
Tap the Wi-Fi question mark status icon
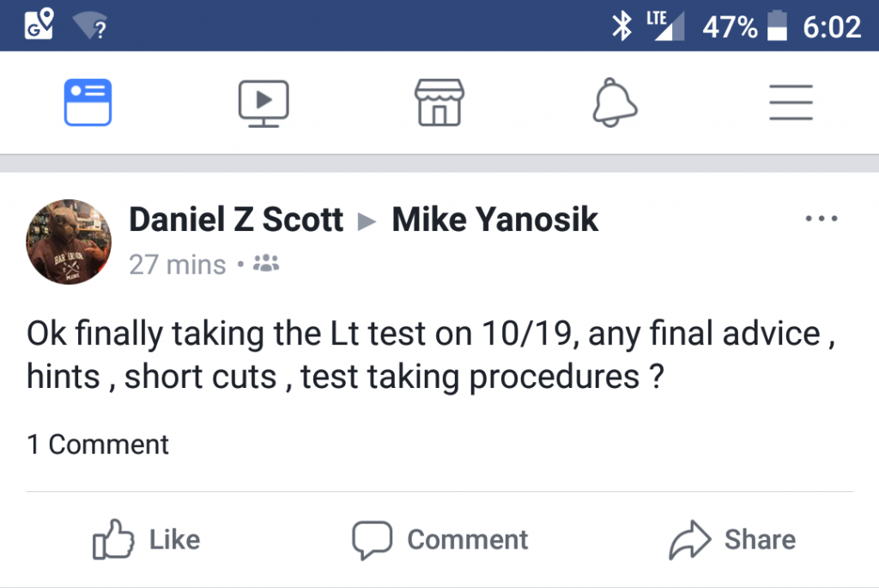pyautogui.click(x=94, y=27)
